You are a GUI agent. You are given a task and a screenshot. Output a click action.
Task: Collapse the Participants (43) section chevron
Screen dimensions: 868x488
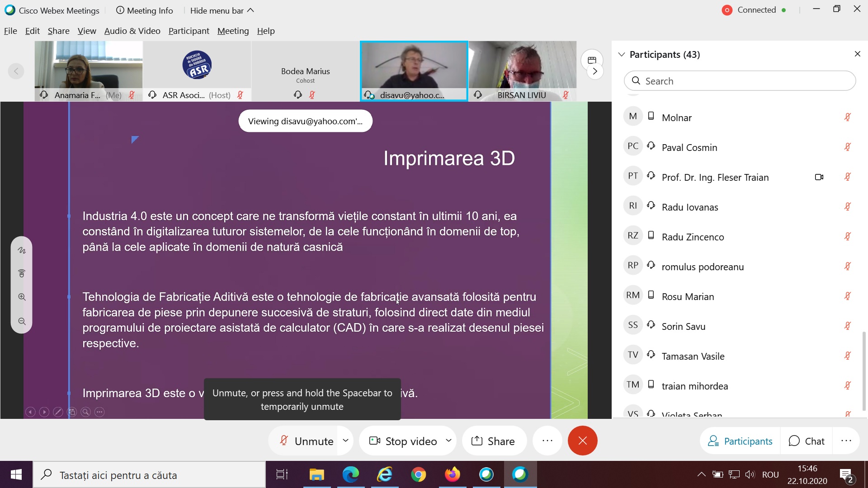[622, 54]
